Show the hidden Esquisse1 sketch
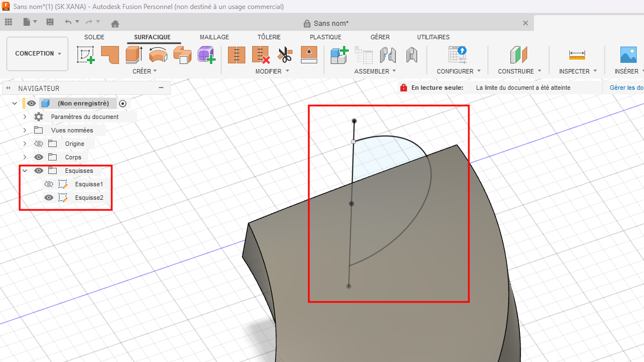The image size is (644, 362). [48, 184]
